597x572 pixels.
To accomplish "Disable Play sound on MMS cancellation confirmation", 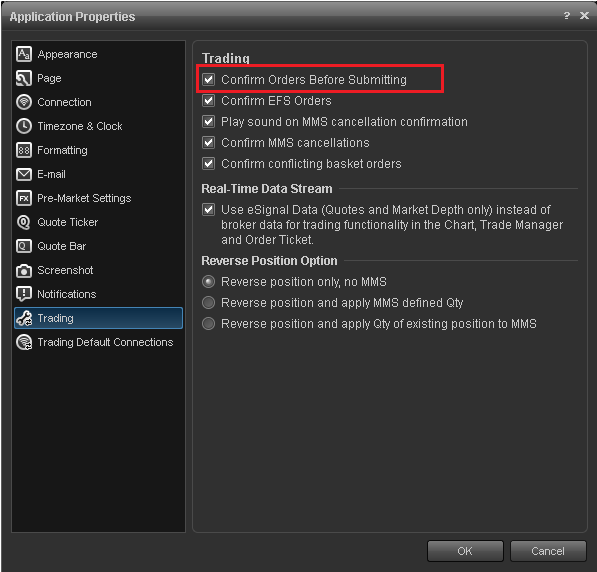I will (x=208, y=121).
